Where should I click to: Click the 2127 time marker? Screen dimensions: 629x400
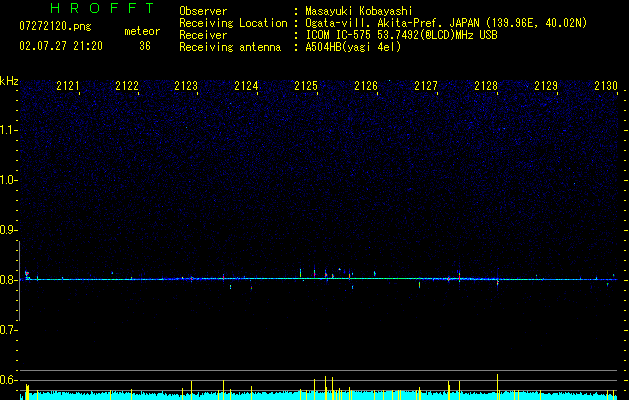pos(426,86)
